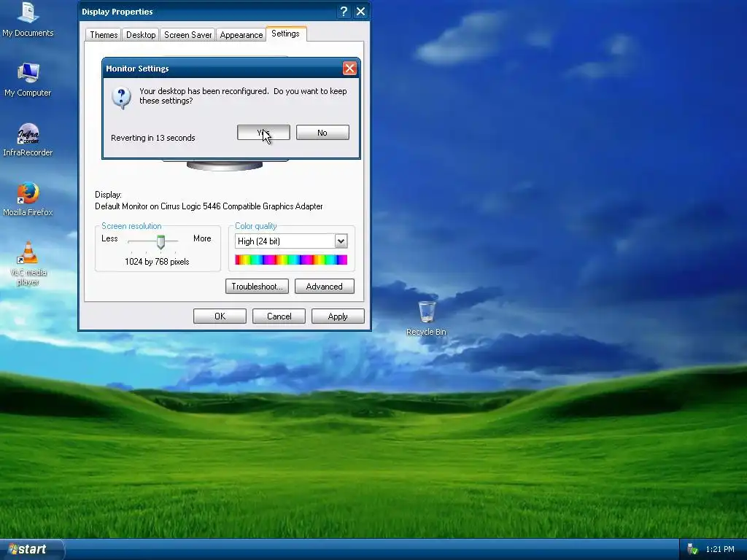This screenshot has height=560, width=747.
Task: Select the Recycle Bin icon
Action: click(x=426, y=318)
